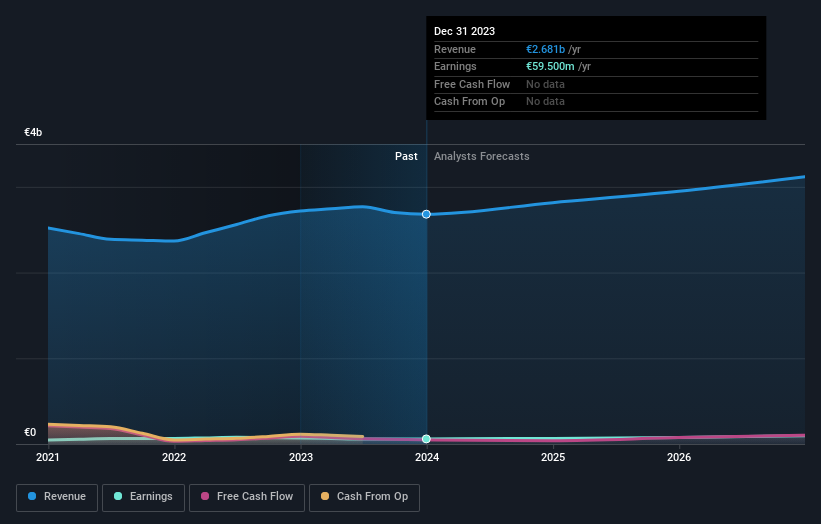Click the €4b y-axis label
Screen dimensions: 821x524
33,132
